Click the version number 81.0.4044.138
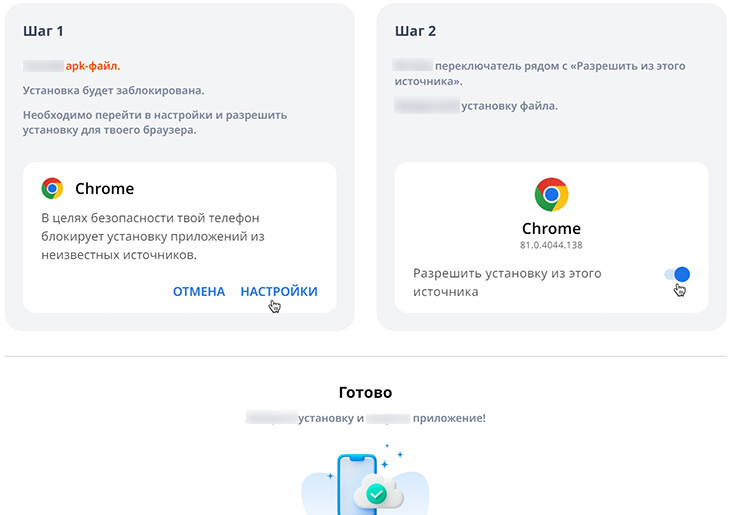Screen dimensions: 733x515 coord(551,245)
